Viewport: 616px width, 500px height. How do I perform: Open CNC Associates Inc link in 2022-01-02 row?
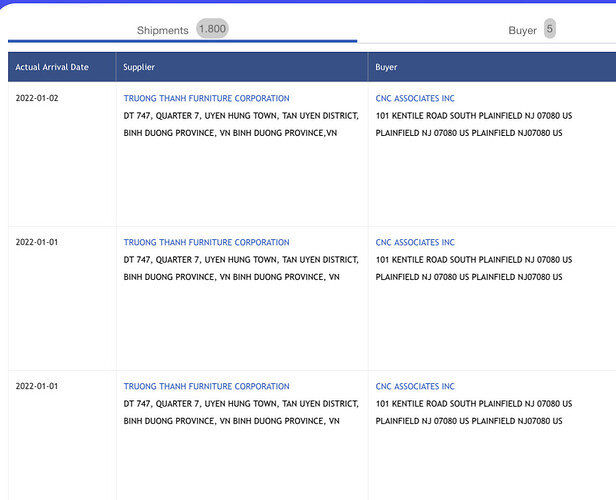coord(415,98)
